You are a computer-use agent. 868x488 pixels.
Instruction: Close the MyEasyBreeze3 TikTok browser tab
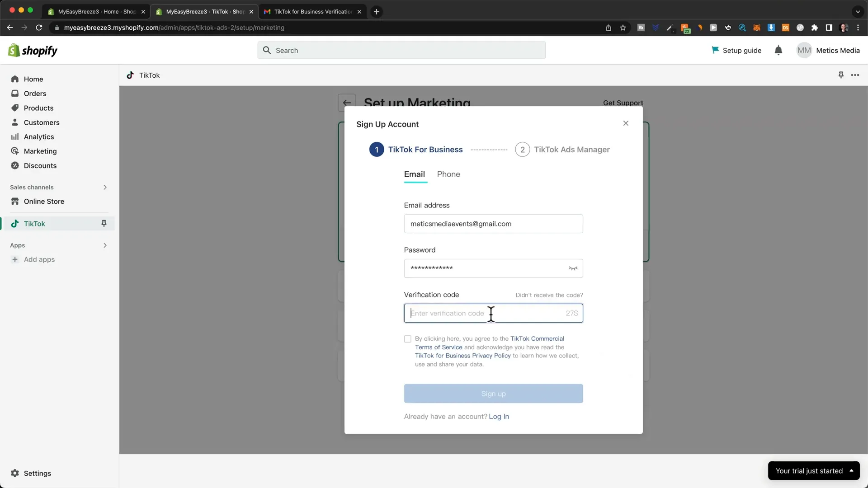(251, 12)
